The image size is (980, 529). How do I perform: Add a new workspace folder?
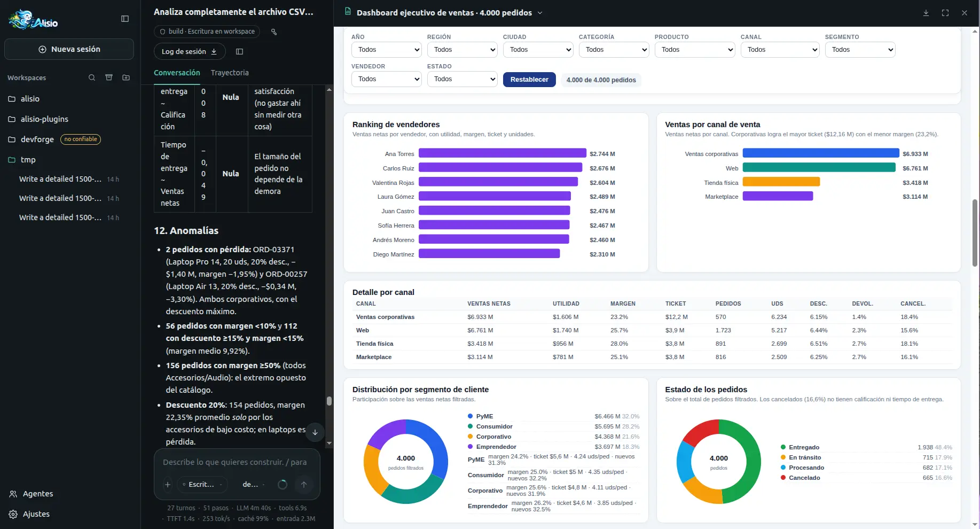click(x=126, y=77)
